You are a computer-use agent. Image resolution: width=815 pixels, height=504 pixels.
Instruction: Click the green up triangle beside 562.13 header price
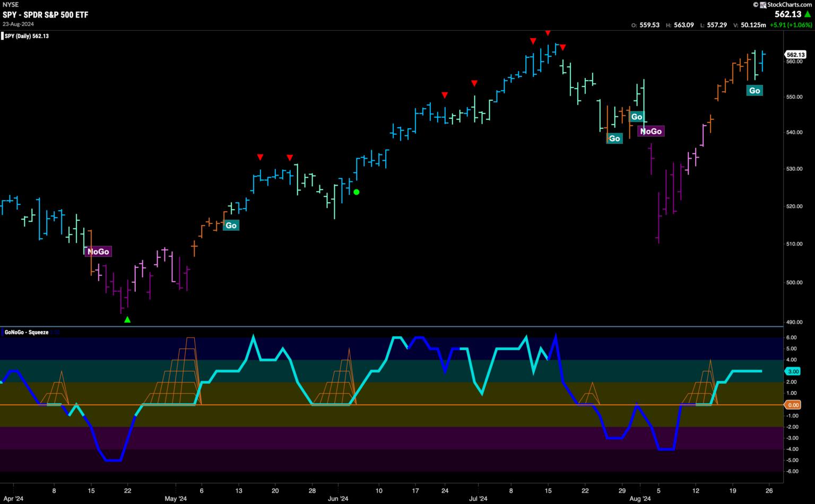click(808, 15)
